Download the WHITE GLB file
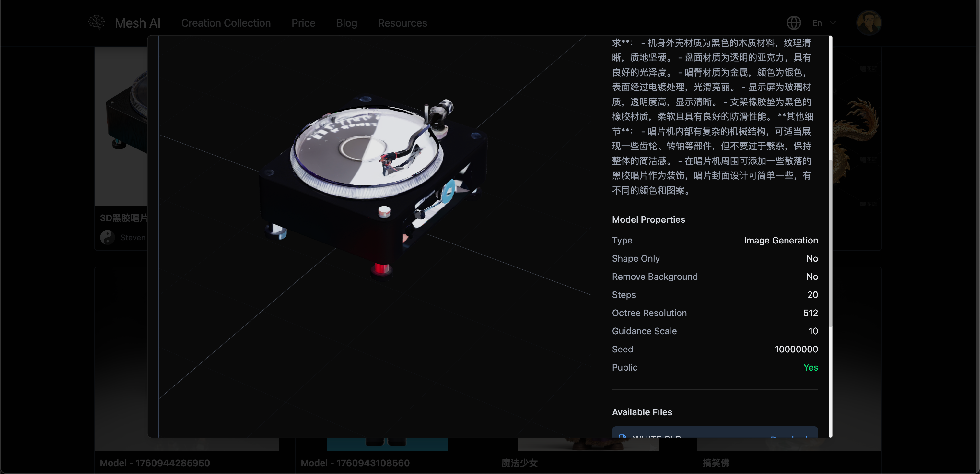The height and width of the screenshot is (474, 980). click(790, 438)
